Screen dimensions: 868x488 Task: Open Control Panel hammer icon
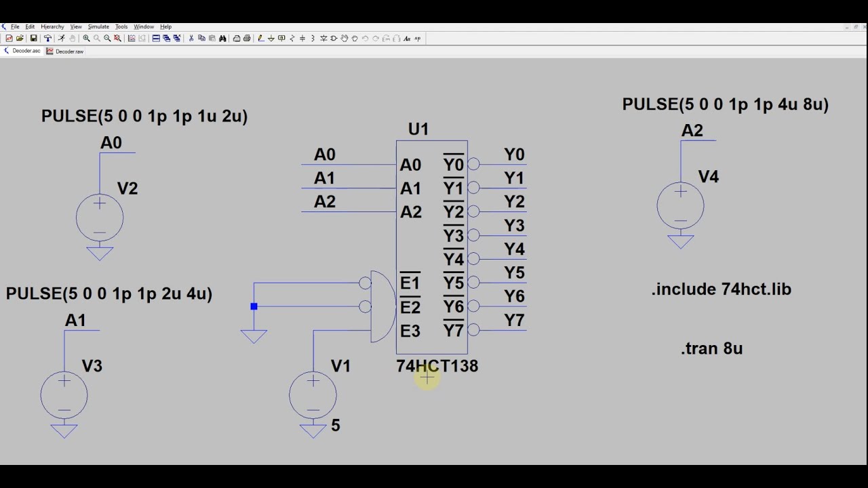[x=47, y=39]
